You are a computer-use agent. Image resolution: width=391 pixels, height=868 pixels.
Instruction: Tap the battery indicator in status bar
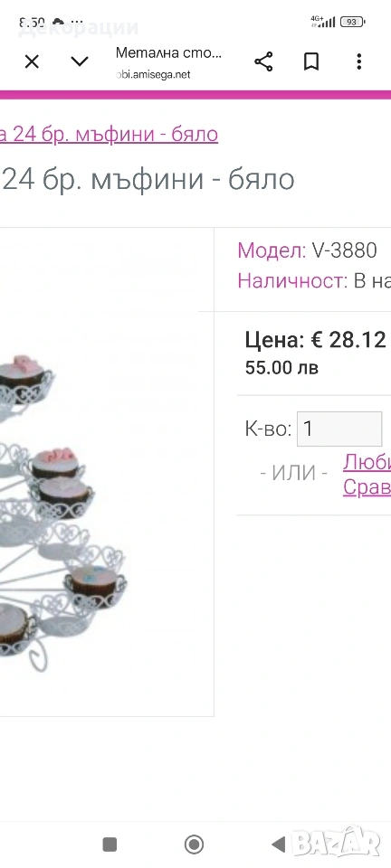352,22
